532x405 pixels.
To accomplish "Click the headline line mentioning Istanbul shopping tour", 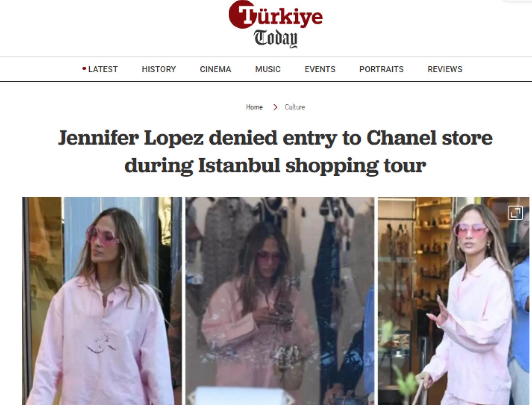I will pyautogui.click(x=275, y=166).
